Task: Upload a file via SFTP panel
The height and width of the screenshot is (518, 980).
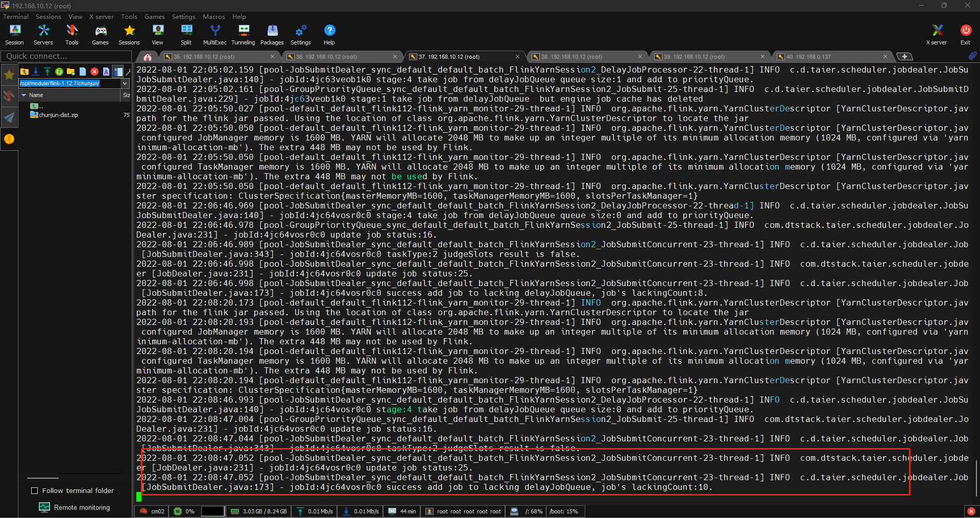Action: point(47,72)
